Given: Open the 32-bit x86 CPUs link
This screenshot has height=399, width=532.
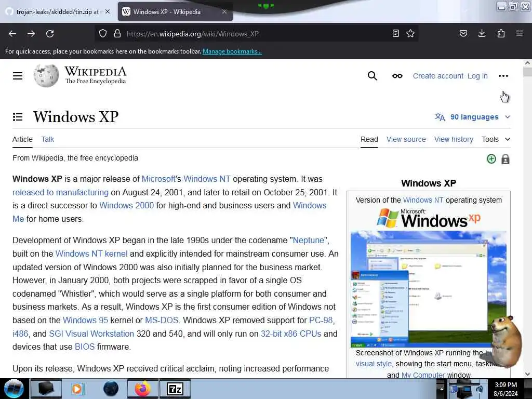Looking at the screenshot, I should click(291, 334).
